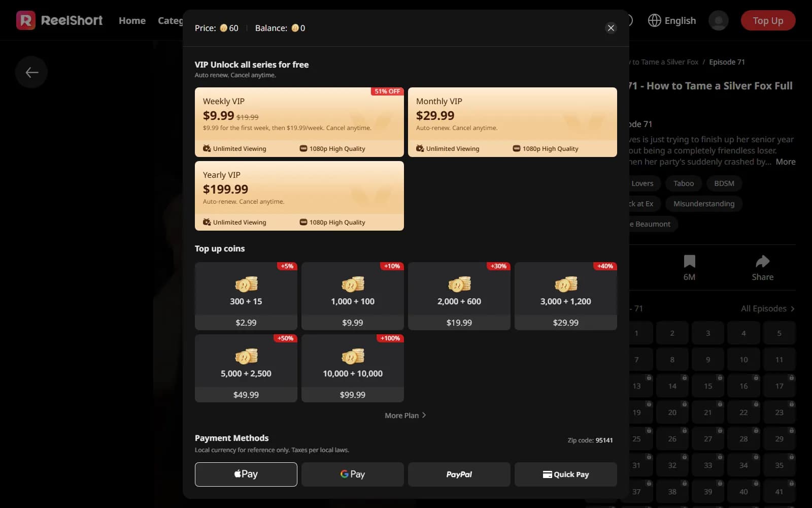Viewport: 812px width, 508px height.
Task: Choose the 10,000 + 10,000 coins pack
Action: [353, 368]
